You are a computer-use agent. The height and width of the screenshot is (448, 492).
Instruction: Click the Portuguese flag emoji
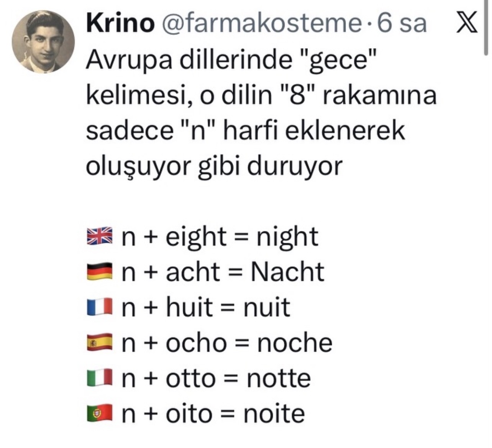100,414
